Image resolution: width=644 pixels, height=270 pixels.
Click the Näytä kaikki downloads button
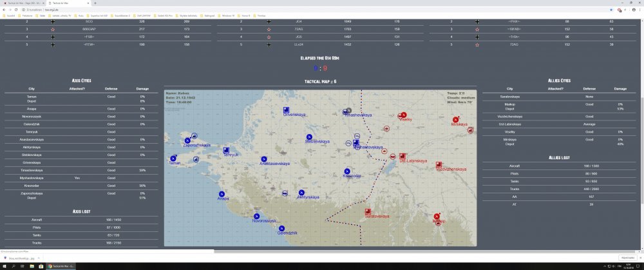[627, 258]
